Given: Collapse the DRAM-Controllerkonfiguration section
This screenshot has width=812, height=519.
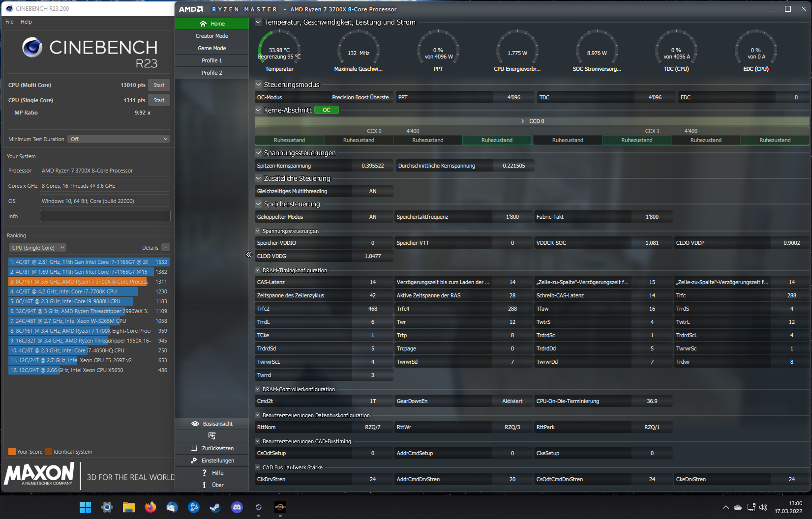Looking at the screenshot, I should coord(258,389).
